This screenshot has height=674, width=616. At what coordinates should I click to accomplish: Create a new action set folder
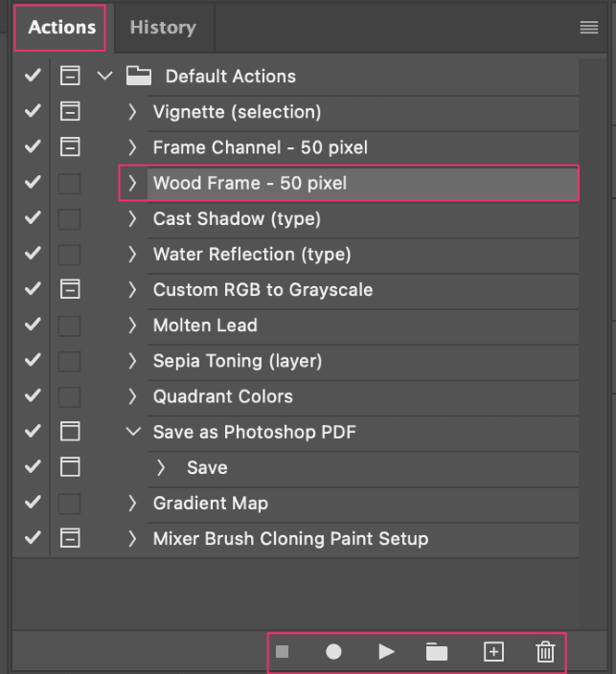coord(437,652)
